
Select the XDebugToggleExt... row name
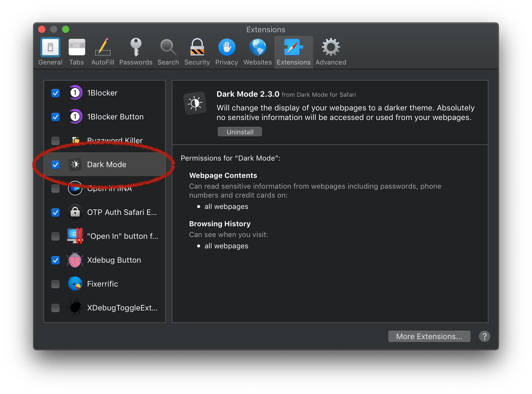(122, 308)
